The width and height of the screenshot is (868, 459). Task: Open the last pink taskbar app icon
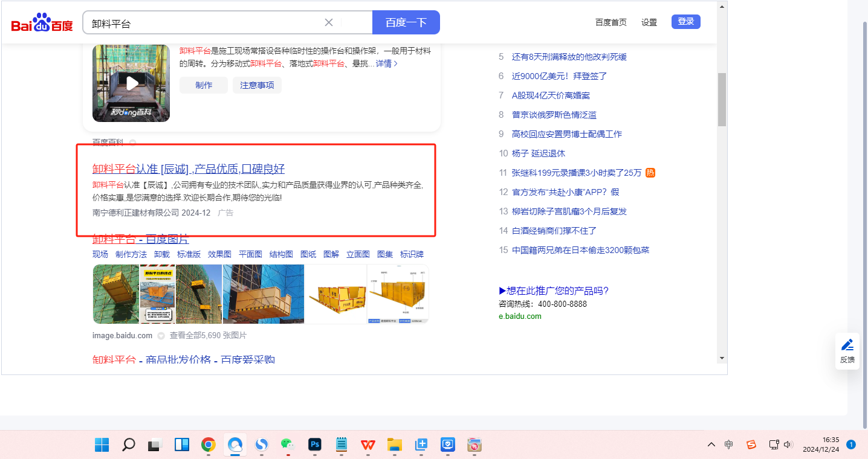click(474, 445)
